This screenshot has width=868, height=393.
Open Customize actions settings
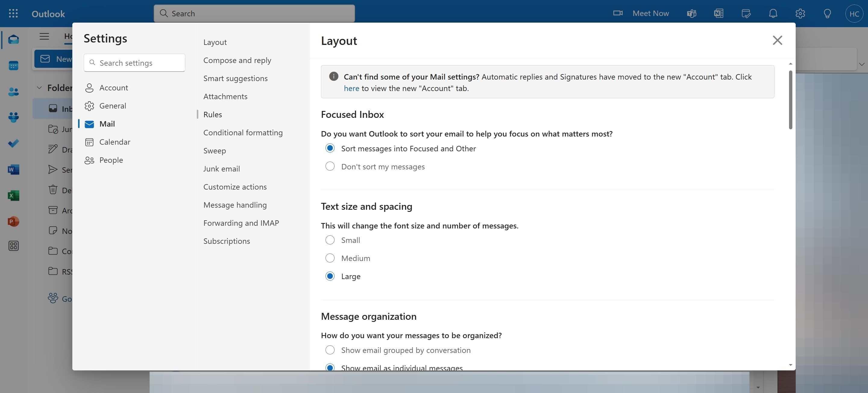[235, 187]
